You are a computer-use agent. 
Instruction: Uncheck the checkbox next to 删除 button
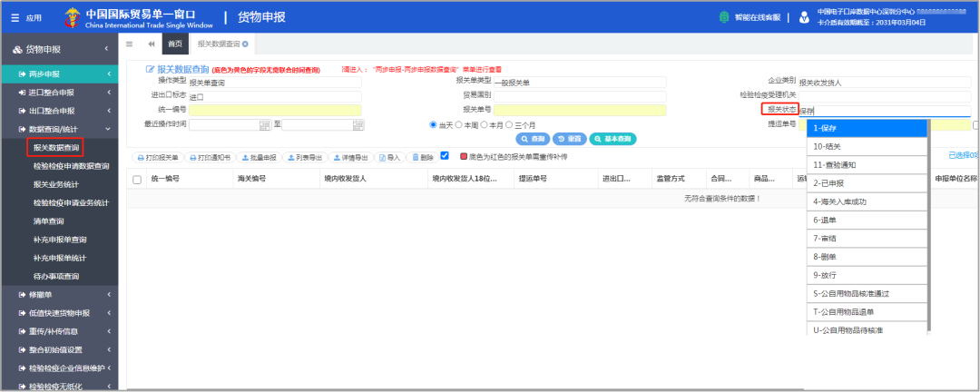point(445,156)
